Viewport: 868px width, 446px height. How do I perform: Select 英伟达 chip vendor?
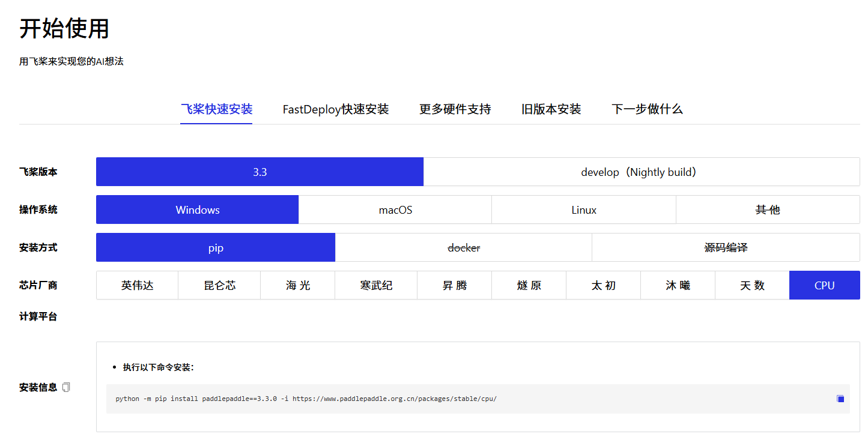137,285
